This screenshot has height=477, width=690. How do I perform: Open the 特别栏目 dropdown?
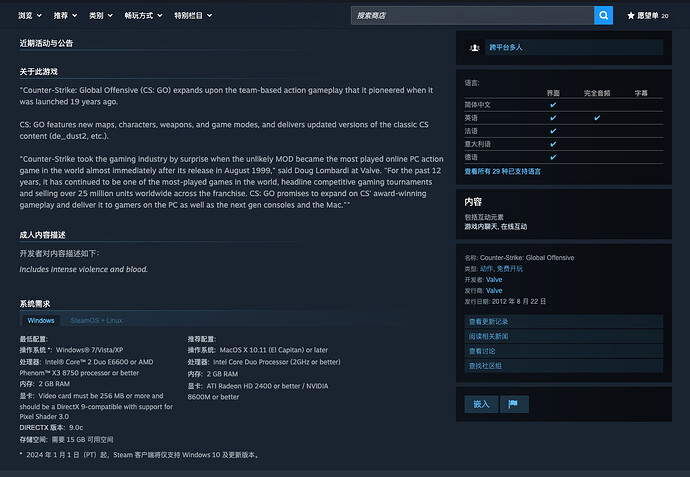click(193, 15)
